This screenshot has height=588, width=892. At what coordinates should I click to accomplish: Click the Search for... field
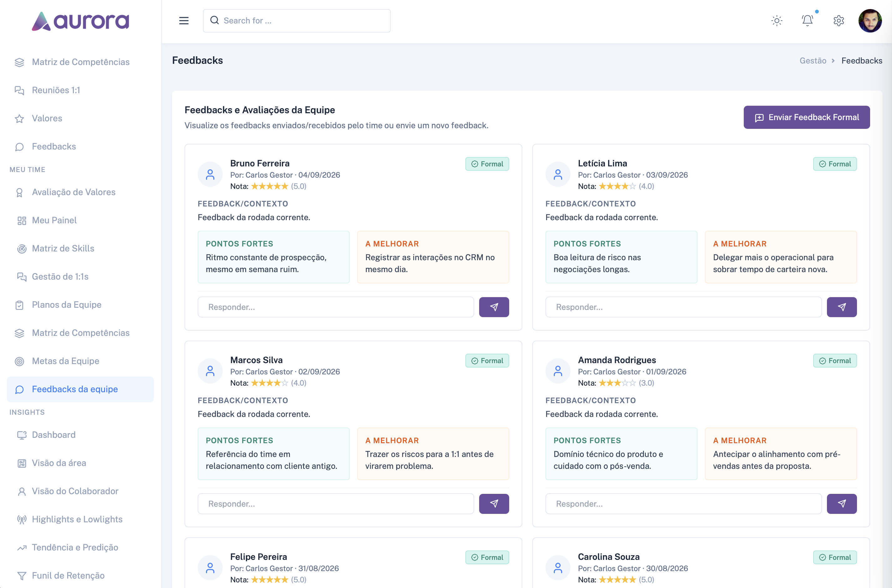pyautogui.click(x=296, y=21)
